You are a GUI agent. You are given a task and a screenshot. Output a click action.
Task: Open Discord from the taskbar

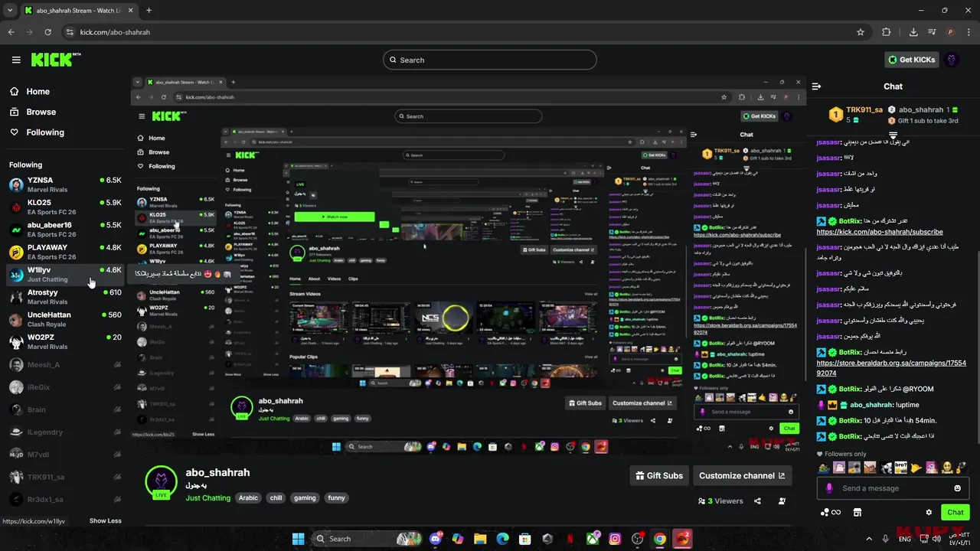[x=436, y=539]
